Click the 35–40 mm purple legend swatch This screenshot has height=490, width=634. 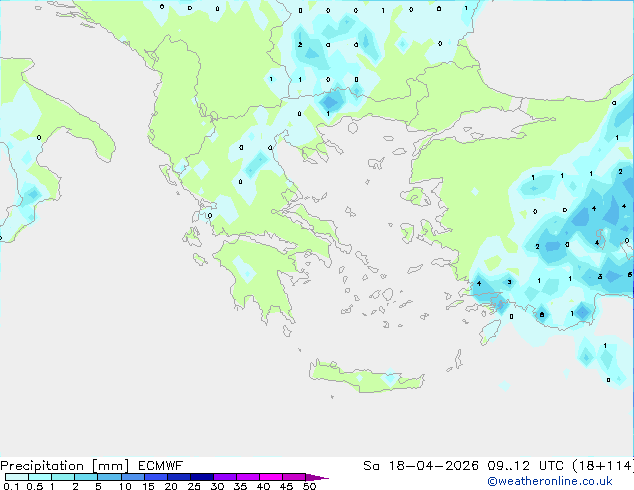click(x=248, y=477)
